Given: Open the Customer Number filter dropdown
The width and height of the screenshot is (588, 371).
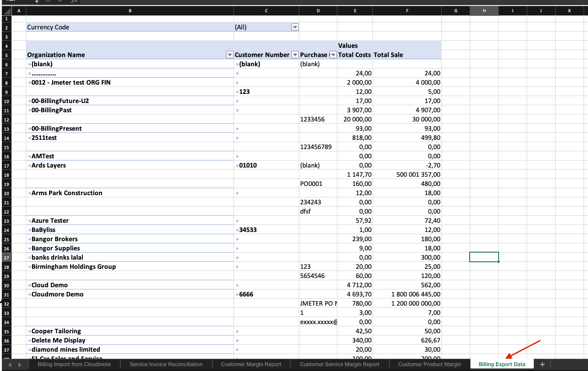Looking at the screenshot, I should [x=294, y=55].
